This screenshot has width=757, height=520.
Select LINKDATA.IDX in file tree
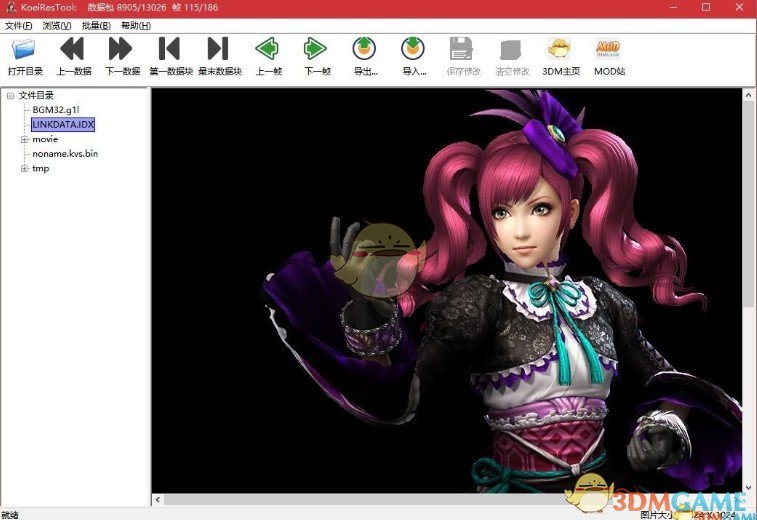63,125
